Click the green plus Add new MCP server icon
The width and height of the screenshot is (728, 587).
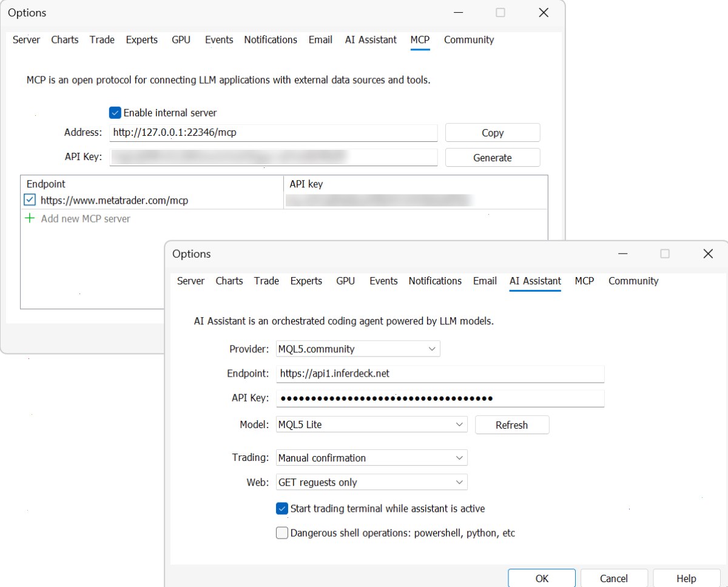pos(30,218)
